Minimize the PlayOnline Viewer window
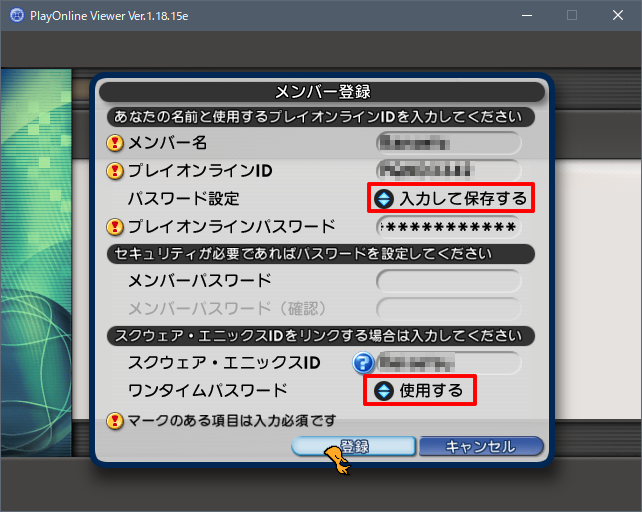This screenshot has width=642, height=512. coord(527,16)
